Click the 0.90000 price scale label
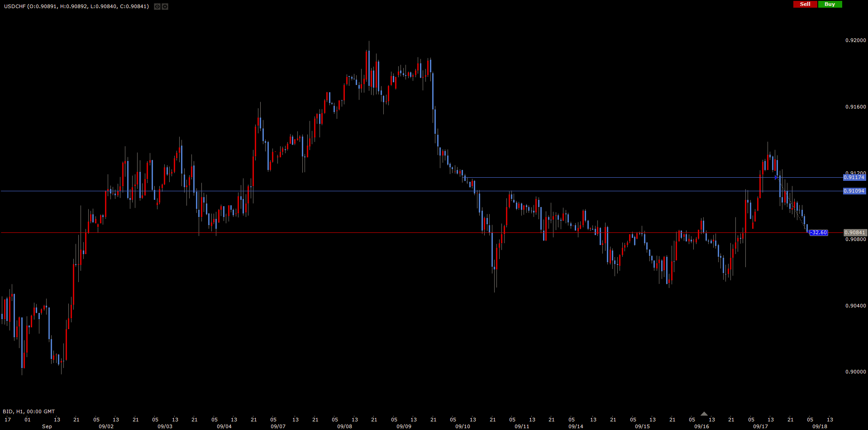Viewport: 868px width, 430px height. 855,372
